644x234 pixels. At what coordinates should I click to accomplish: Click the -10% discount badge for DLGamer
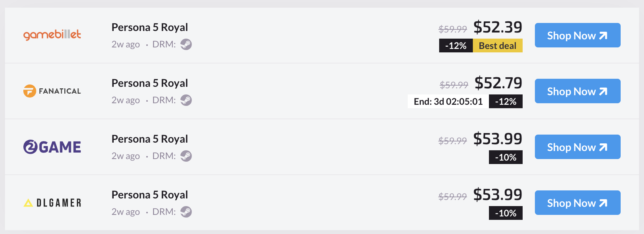[506, 213]
